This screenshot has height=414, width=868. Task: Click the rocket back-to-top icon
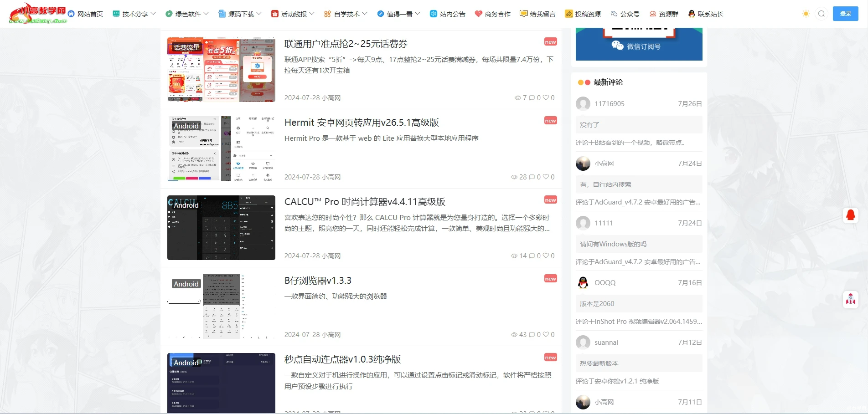[850, 300]
